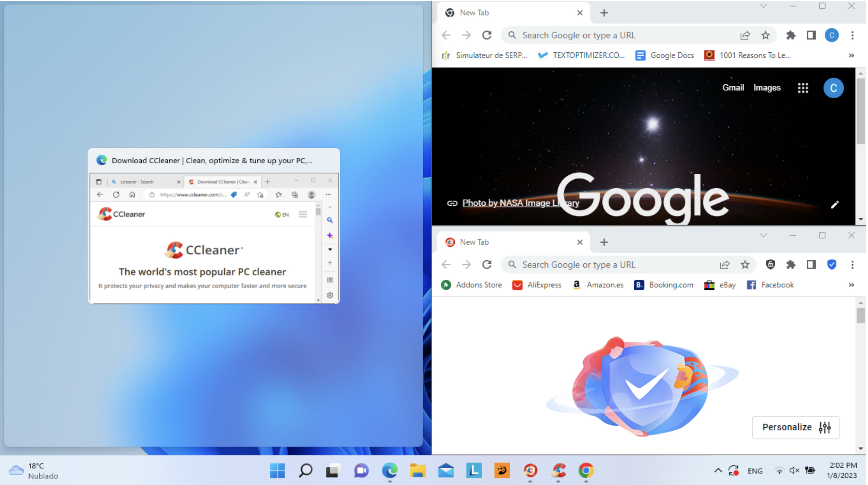Screen dimensions: 868x485
Task: Launch CCleaner from taskbar
Action: (x=558, y=471)
